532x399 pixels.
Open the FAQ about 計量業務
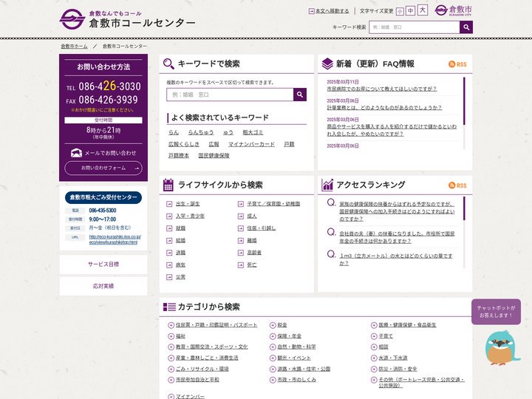[384, 108]
